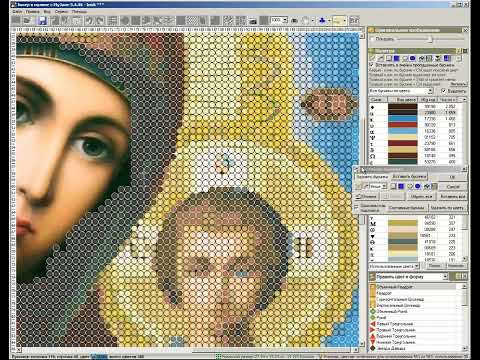Click the 'Симв' column header in palette

click(377, 100)
